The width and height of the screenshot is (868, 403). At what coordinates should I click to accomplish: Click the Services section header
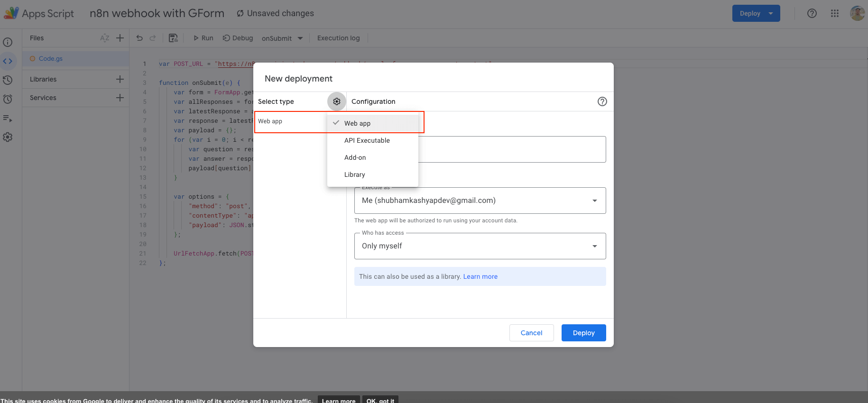point(43,98)
